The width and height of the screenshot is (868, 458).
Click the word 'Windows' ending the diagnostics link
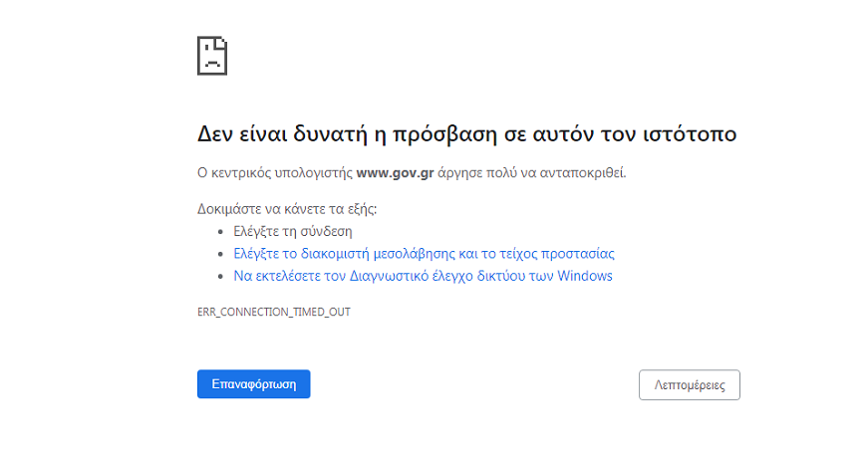(x=585, y=276)
